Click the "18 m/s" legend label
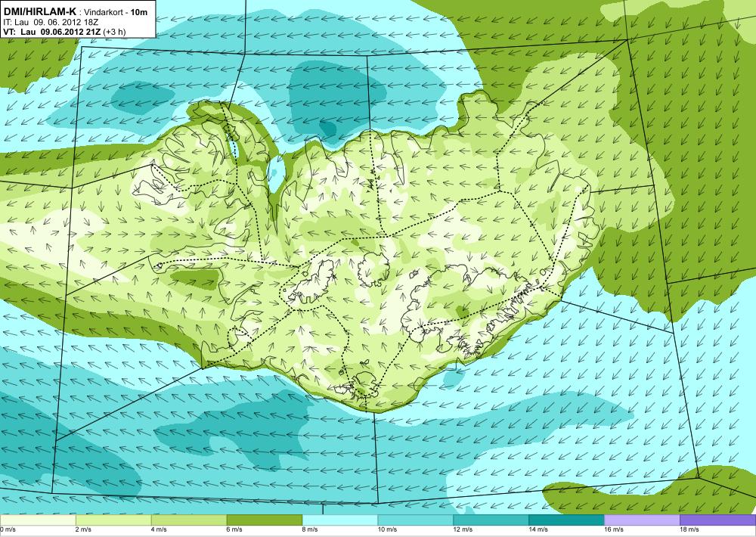Image resolution: width=756 pixels, height=537 pixels. pyautogui.click(x=690, y=529)
